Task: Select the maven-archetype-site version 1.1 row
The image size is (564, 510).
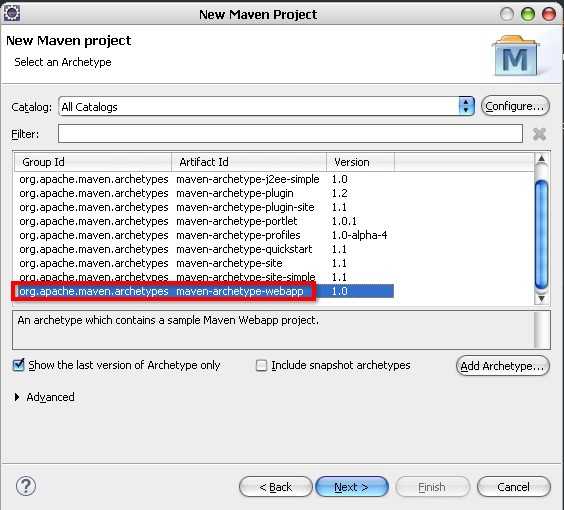Action: click(205, 263)
